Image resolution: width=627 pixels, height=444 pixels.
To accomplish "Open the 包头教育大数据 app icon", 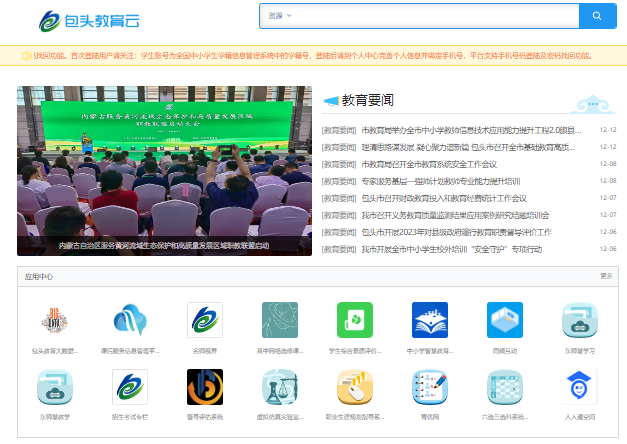I will tap(54, 320).
